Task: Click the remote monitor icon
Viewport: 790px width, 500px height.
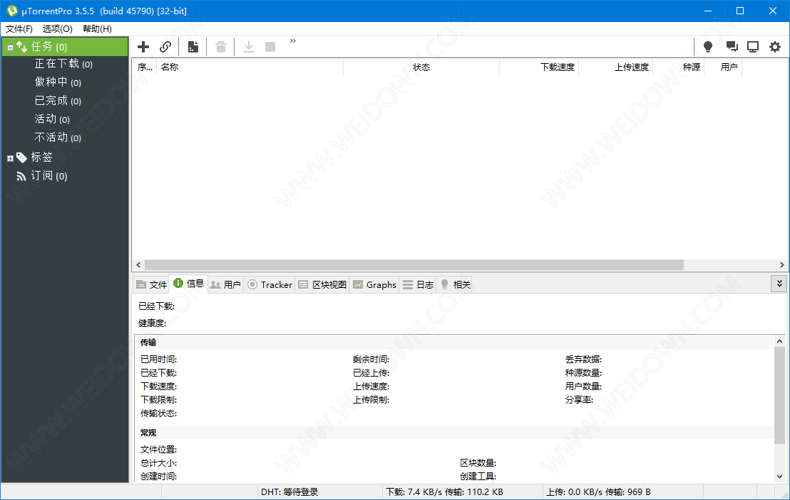Action: click(753, 47)
